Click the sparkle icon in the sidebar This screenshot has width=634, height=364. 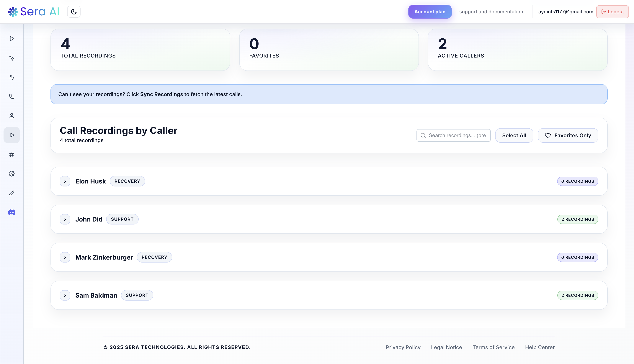[x=12, y=58]
